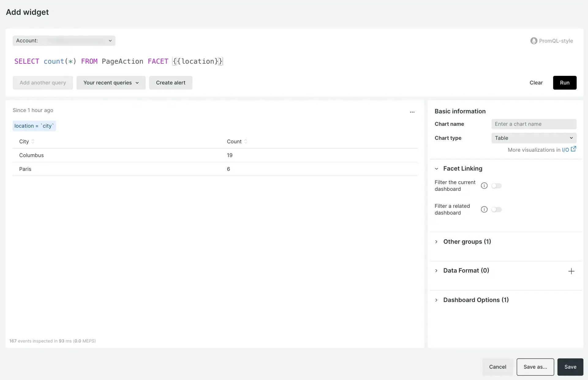Image resolution: width=588 pixels, height=380 pixels.
Task: Click the City column header
Action: [x=24, y=141]
